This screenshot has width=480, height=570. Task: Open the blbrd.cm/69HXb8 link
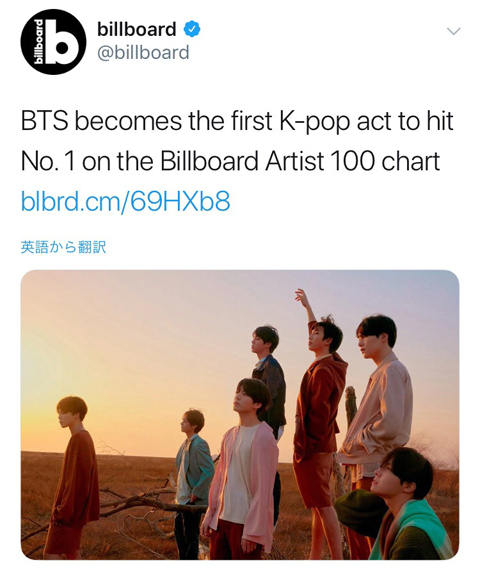click(x=125, y=201)
